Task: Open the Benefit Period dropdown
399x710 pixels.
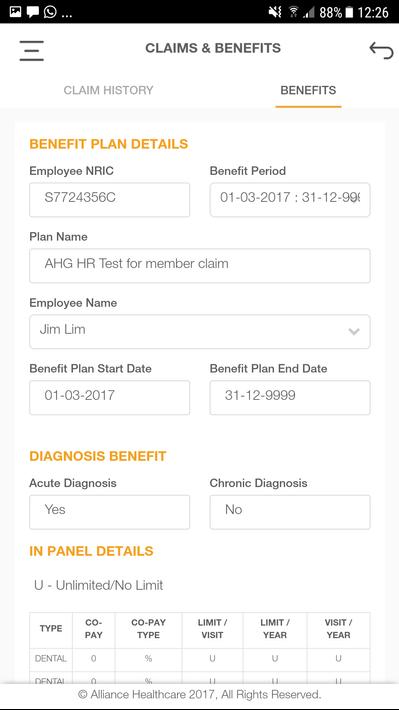Action: pos(290,200)
